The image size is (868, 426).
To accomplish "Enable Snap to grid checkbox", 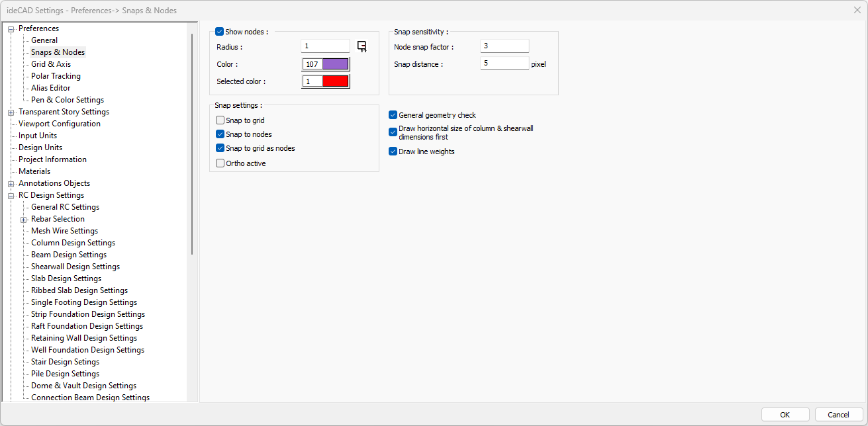I will click(220, 120).
